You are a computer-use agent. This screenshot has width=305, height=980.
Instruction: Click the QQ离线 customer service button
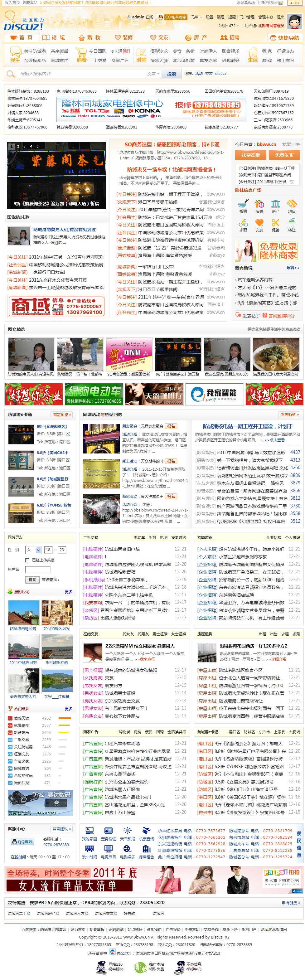[22, 842]
